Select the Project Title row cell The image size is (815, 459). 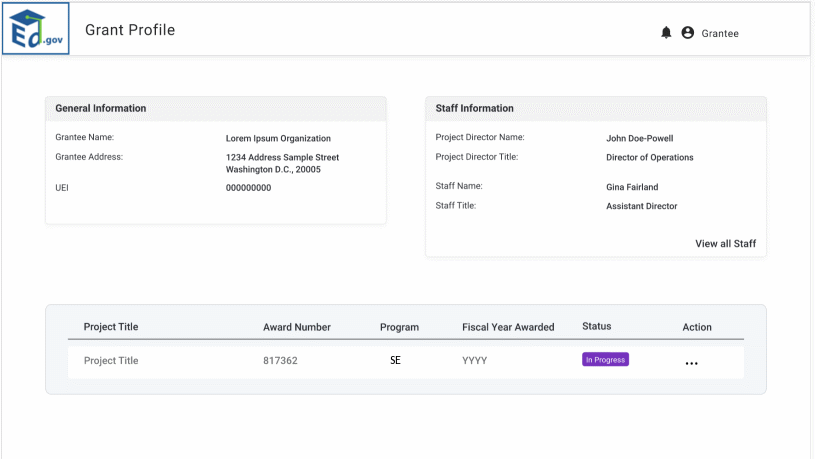coord(111,361)
